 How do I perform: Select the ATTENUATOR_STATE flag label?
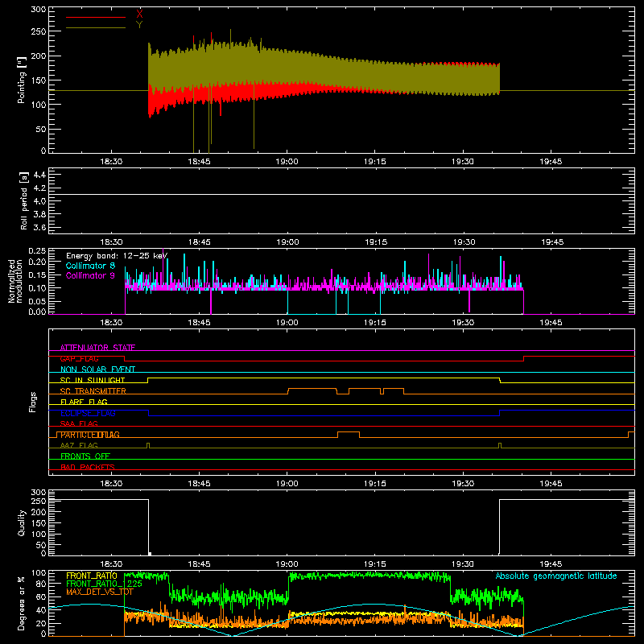[x=97, y=348]
